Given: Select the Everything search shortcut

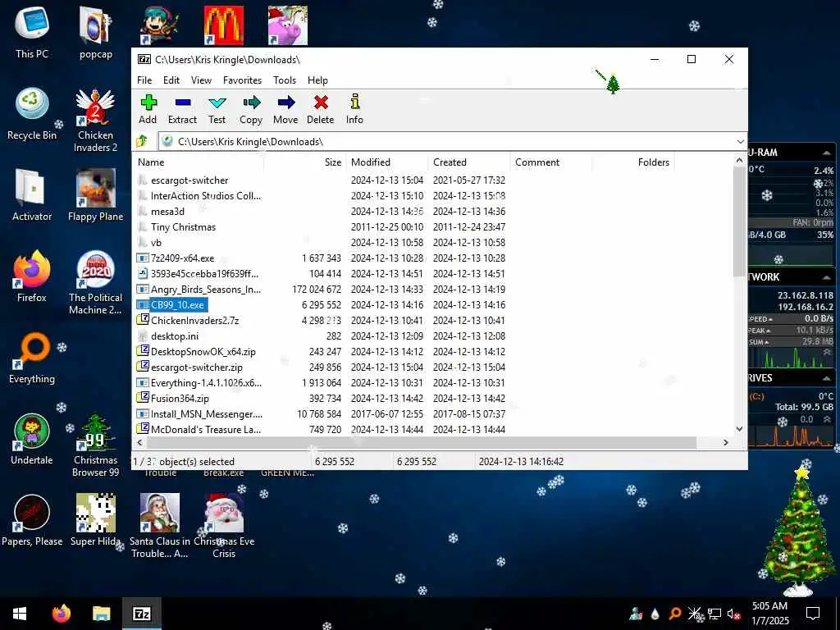Looking at the screenshot, I should click(32, 358).
